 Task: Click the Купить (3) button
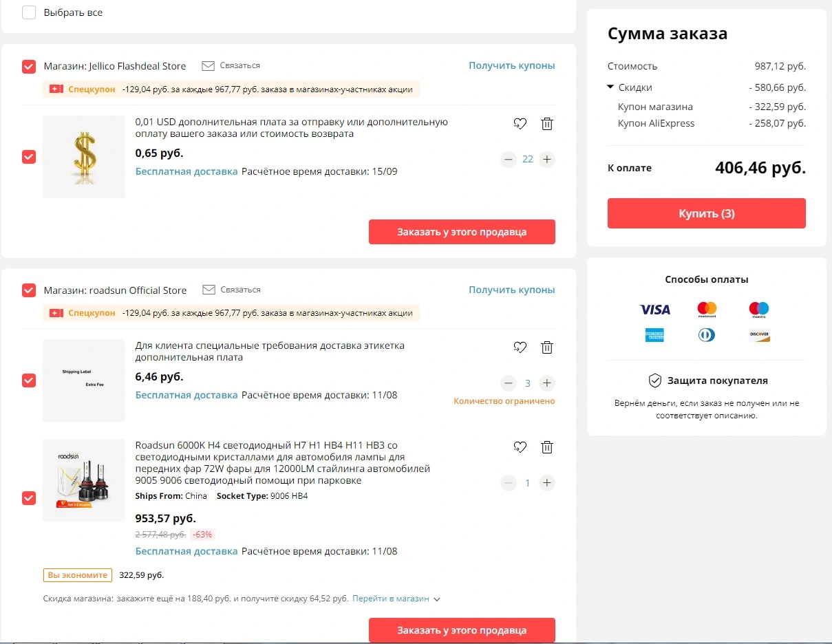pyautogui.click(x=707, y=213)
